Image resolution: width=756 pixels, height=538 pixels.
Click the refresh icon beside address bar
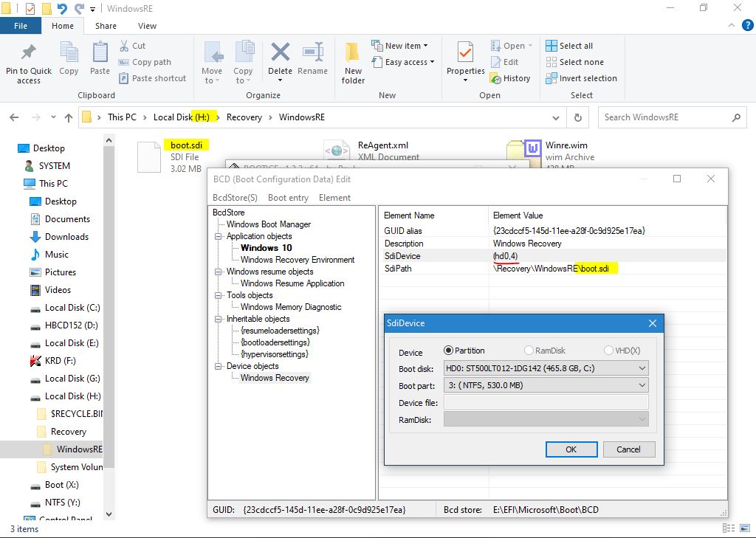click(577, 117)
